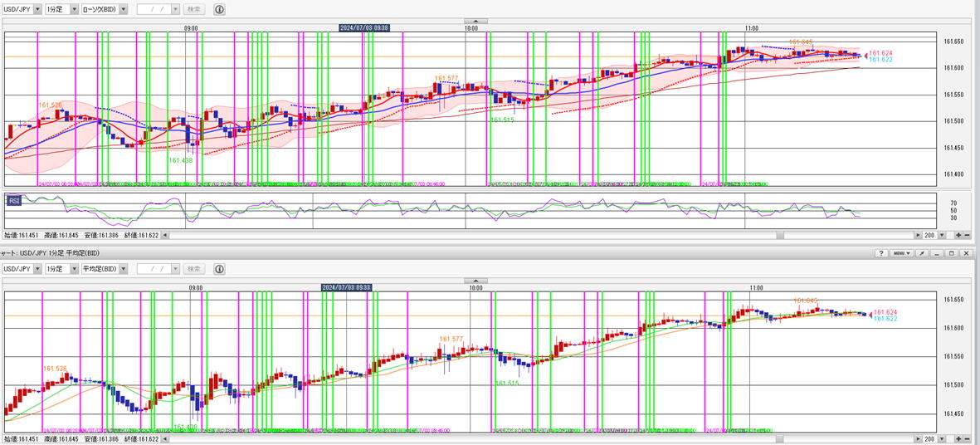Pin the lower chart window
The image size is (980, 445).
922,253
